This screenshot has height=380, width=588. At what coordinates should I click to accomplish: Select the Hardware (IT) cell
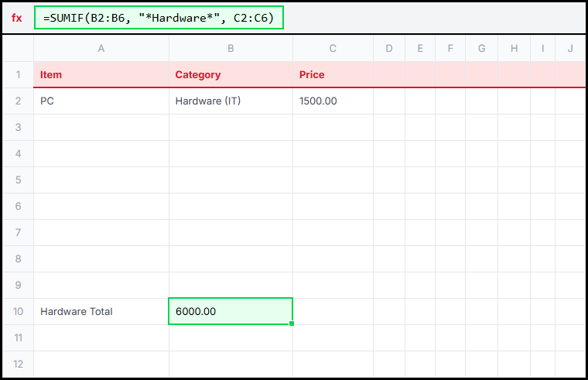(231, 101)
